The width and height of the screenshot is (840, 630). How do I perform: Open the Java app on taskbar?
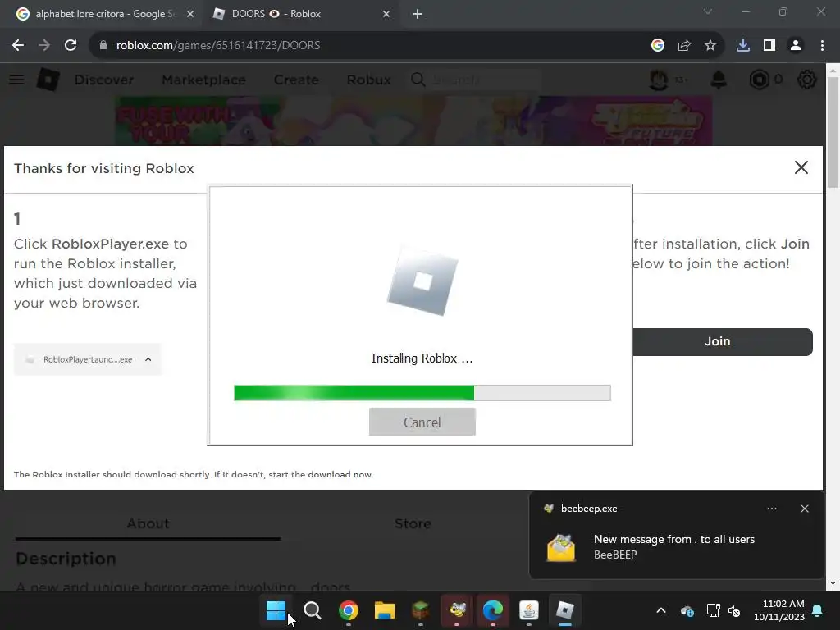click(x=529, y=610)
